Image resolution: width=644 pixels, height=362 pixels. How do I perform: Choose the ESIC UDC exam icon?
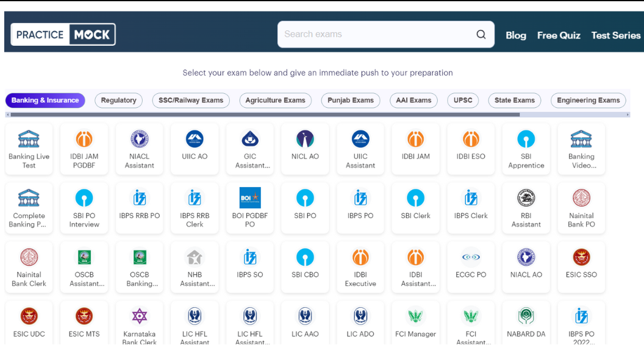click(29, 316)
